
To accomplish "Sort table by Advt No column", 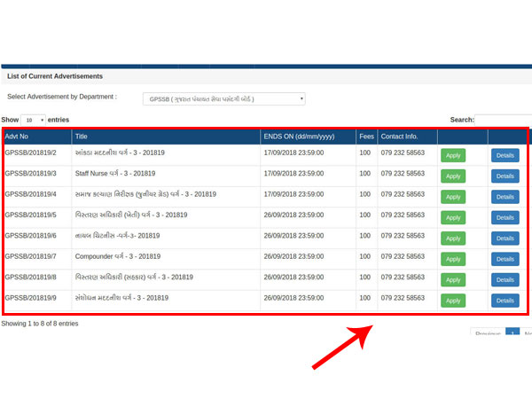I will [x=36, y=137].
